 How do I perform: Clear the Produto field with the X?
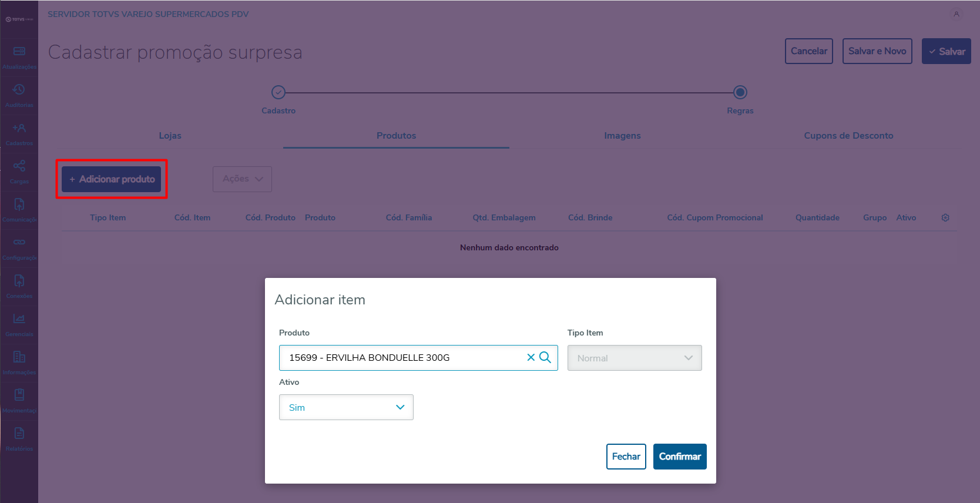click(x=531, y=357)
